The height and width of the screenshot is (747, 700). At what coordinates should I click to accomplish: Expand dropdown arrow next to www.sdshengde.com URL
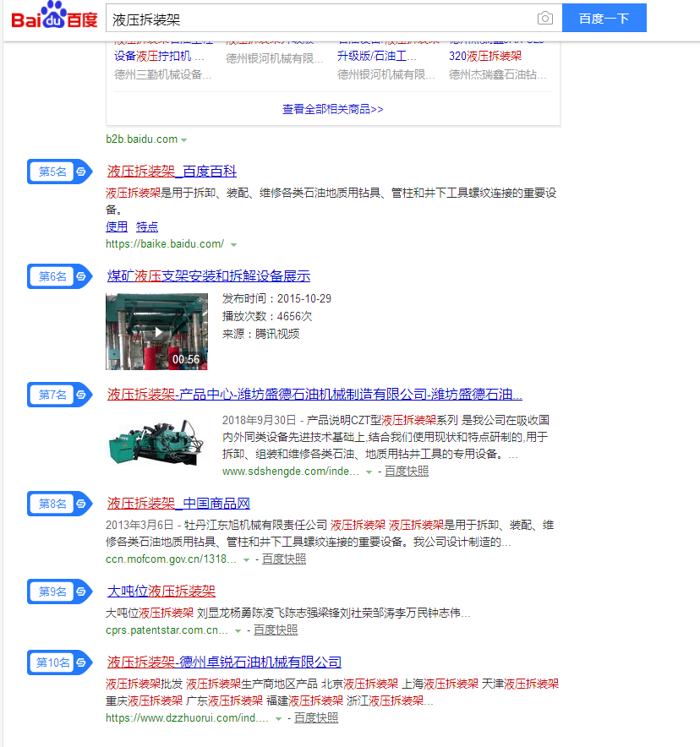click(369, 472)
